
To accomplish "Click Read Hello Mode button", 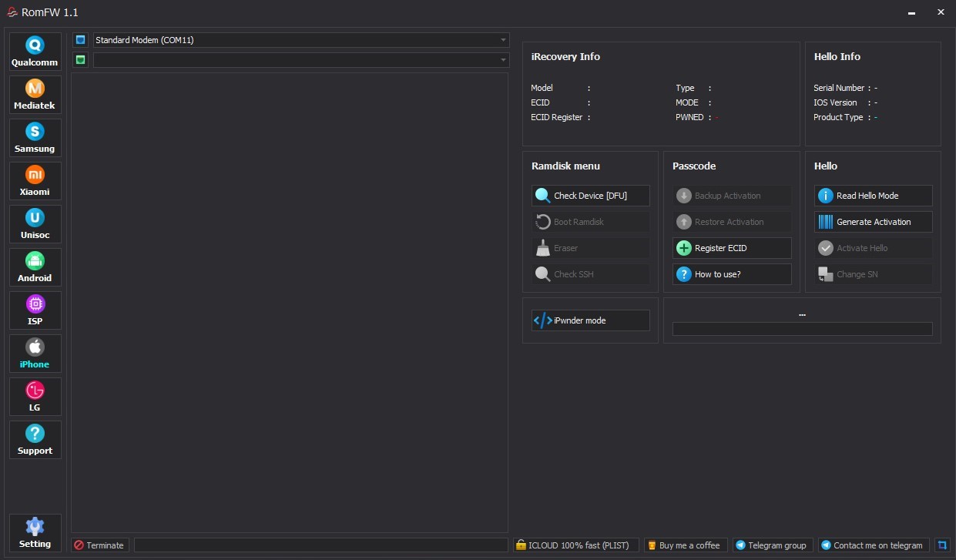I will 873,196.
